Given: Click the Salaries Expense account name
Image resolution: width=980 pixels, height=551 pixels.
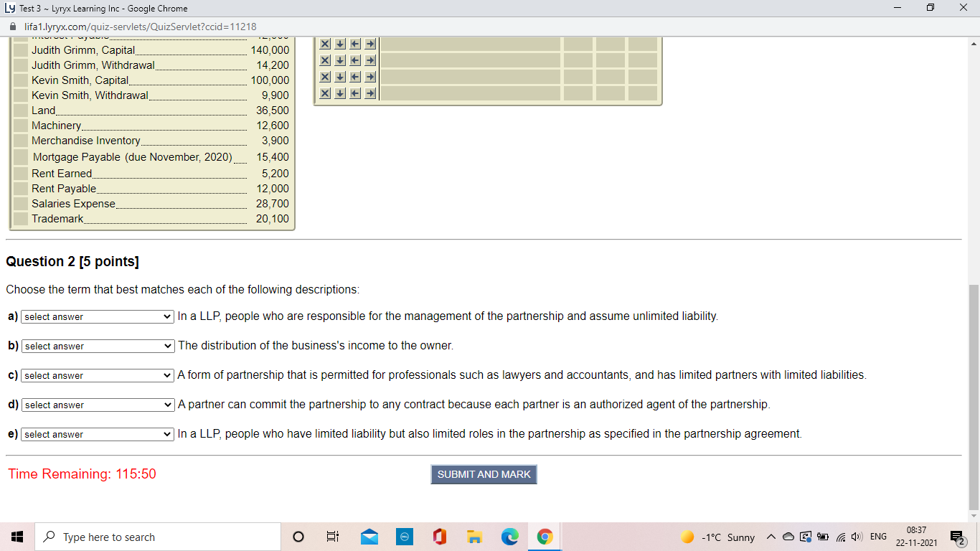Looking at the screenshot, I should 73,204.
